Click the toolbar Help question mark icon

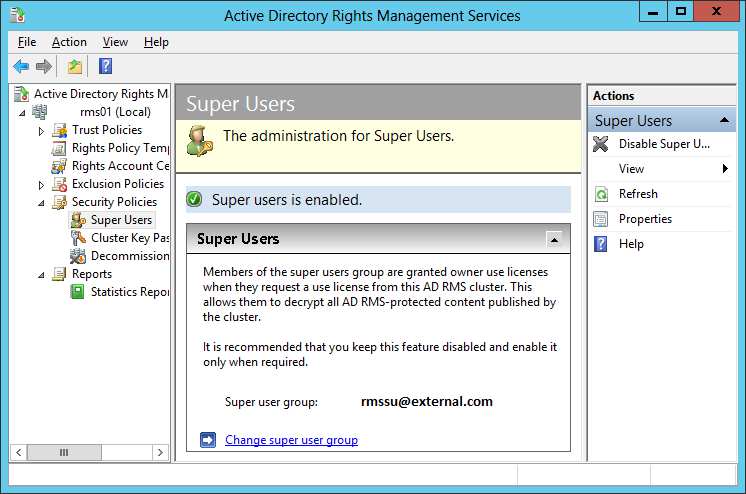(105, 66)
